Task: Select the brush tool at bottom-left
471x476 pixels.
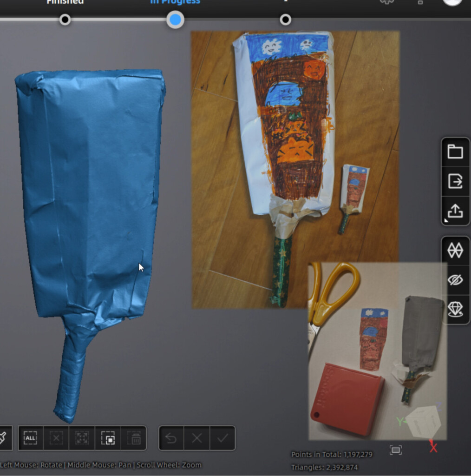Action: 4,438
